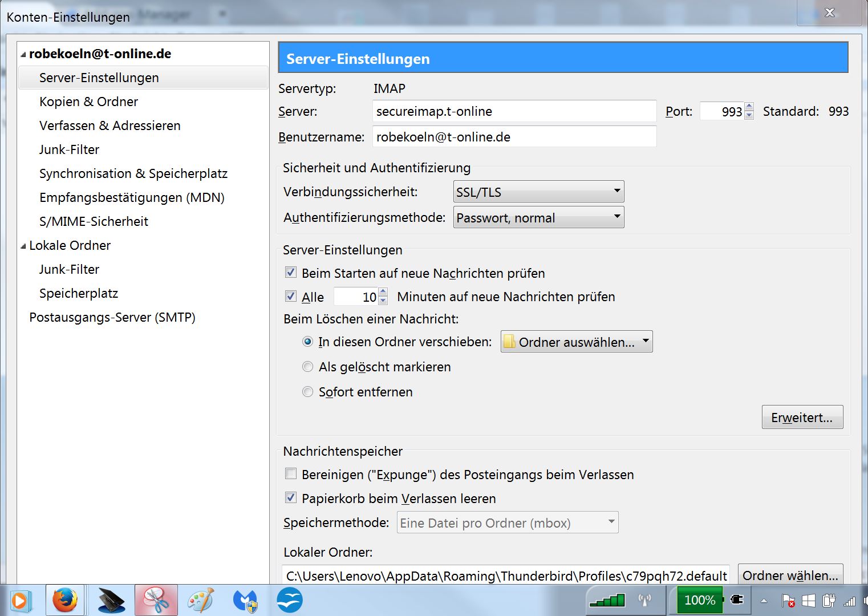This screenshot has height=616, width=868.
Task: Open Kopien & Ordner settings
Action: click(x=88, y=102)
